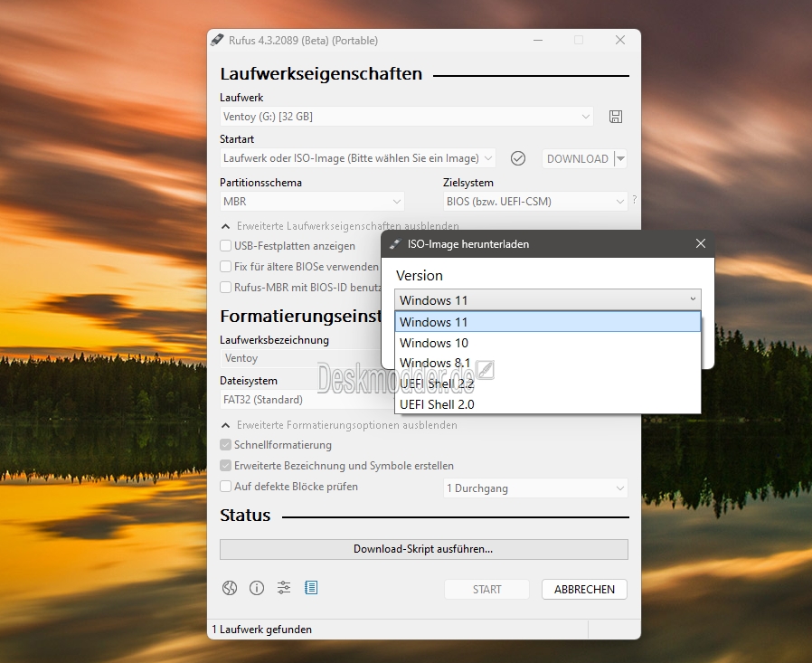The width and height of the screenshot is (812, 663).
Task: Click the Zielsystem help question mark
Action: click(635, 200)
